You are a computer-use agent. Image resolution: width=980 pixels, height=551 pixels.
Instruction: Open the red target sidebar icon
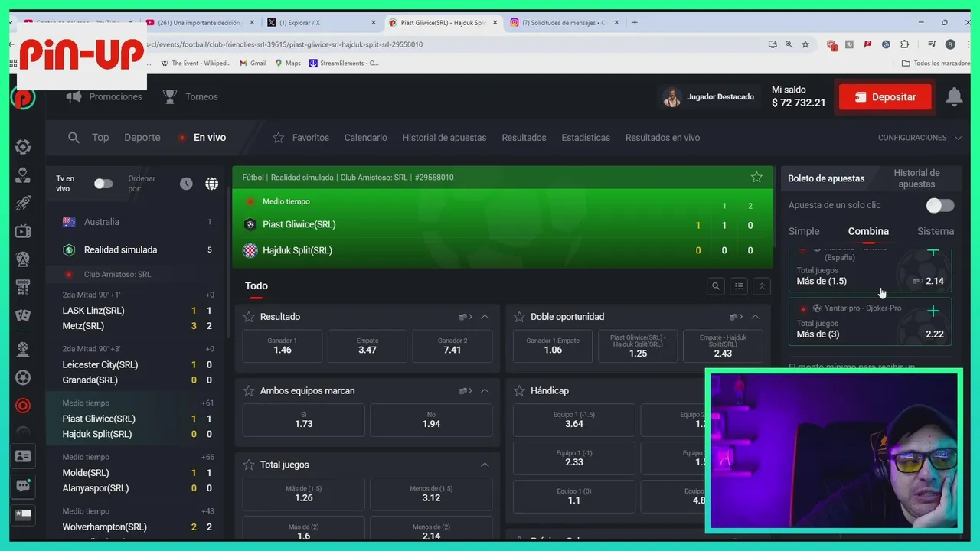[23, 406]
